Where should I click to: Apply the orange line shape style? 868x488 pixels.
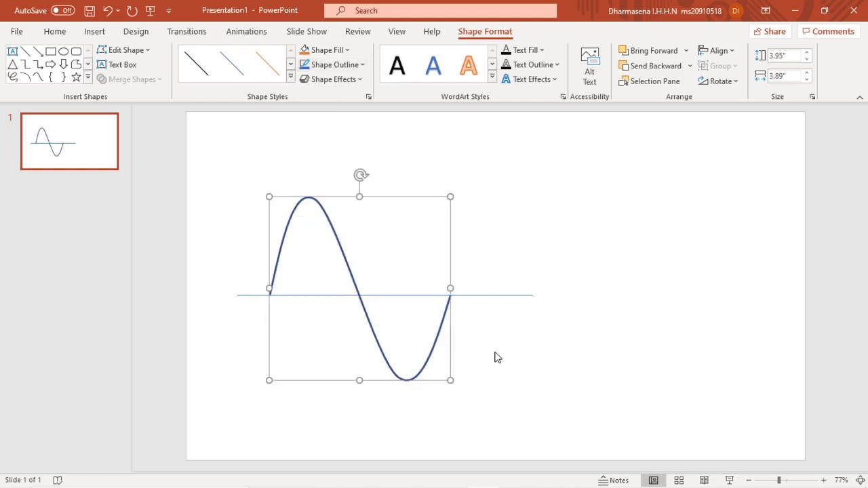[267, 64]
